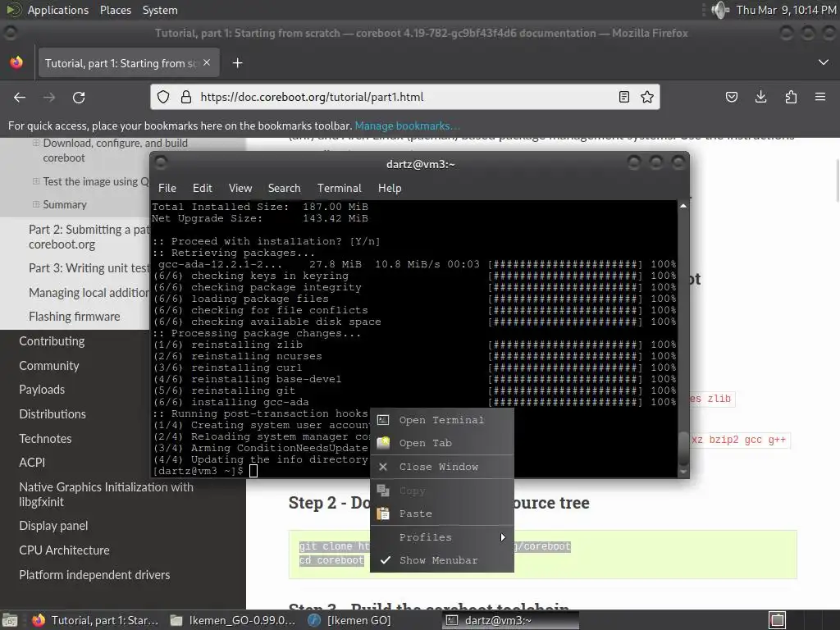840x630 pixels.
Task: Open the Display panel sidebar link
Action: tap(53, 526)
